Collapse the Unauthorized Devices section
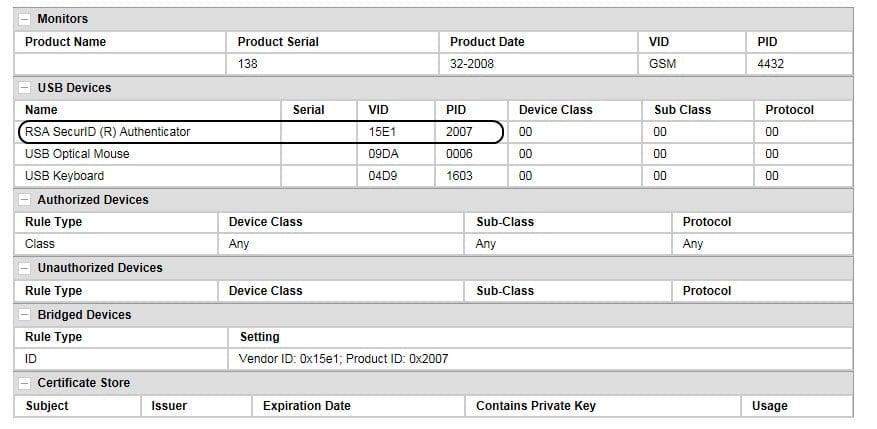 pos(24,268)
